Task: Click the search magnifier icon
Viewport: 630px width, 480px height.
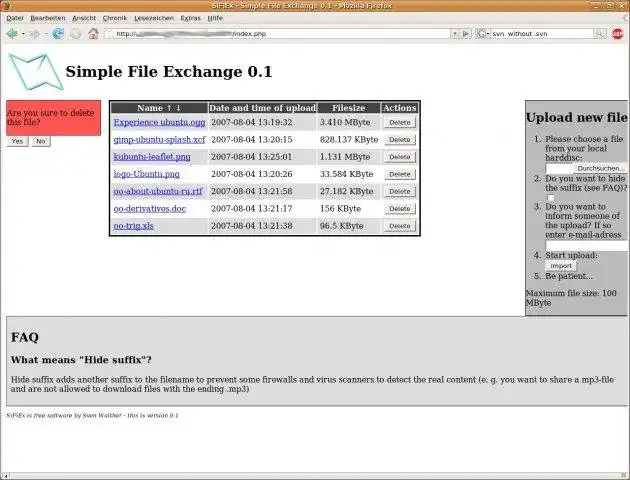Action: [x=600, y=34]
